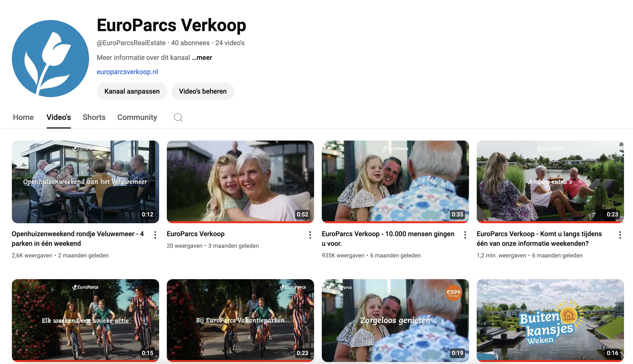Image resolution: width=633 pixels, height=364 pixels.
Task: Switch to the Home tab
Action: coord(23,117)
